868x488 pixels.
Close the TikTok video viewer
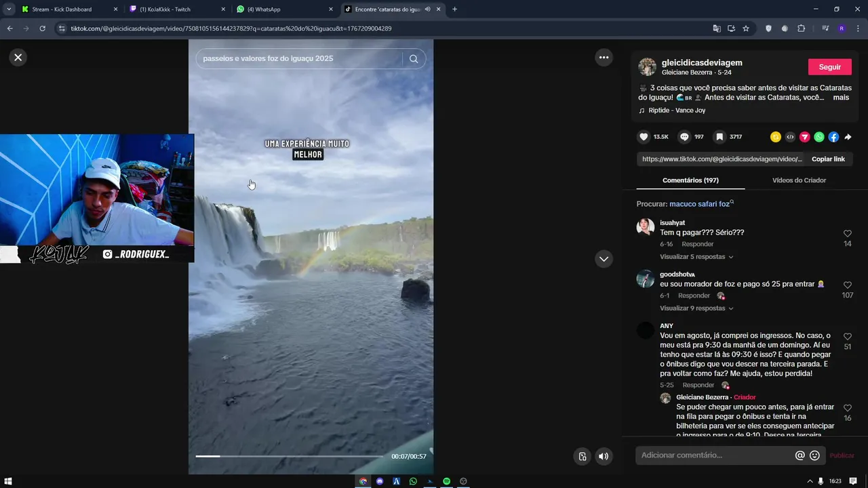[18, 58]
